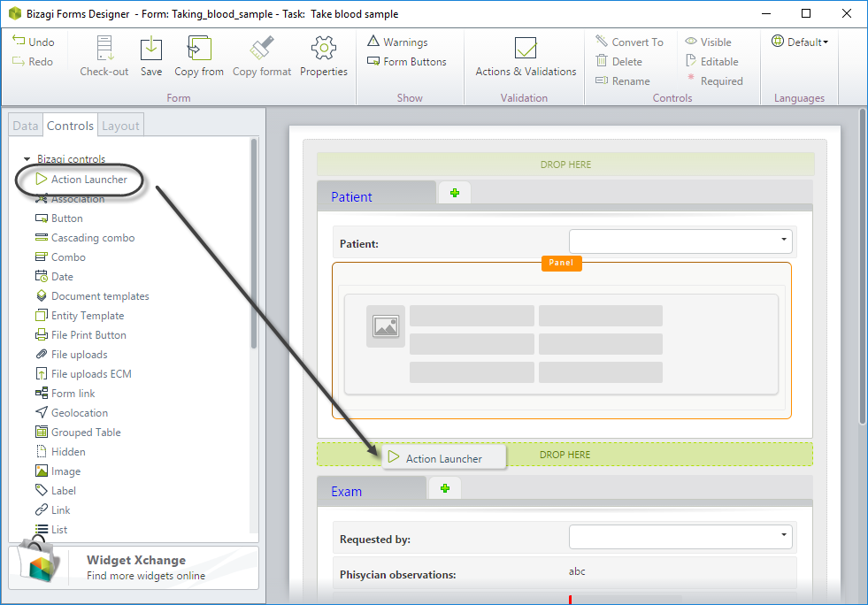Viewport: 868px width, 605px height.
Task: Select the List control
Action: pos(51,529)
